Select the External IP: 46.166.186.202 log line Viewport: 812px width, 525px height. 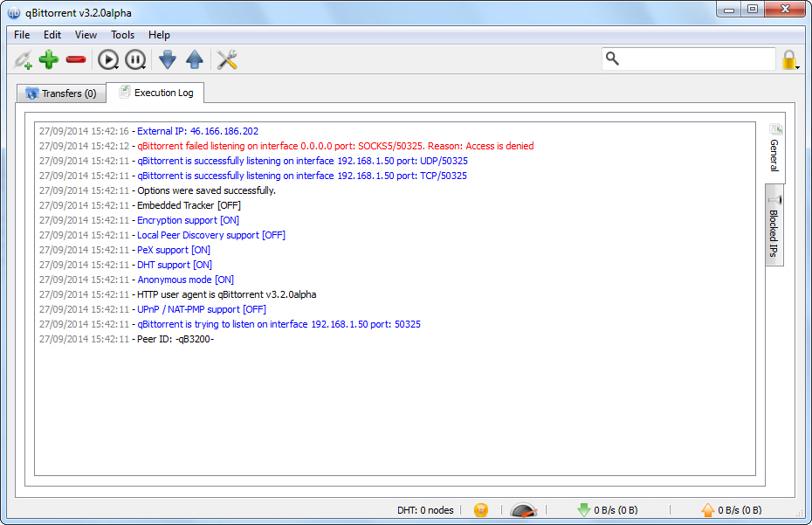pos(148,131)
